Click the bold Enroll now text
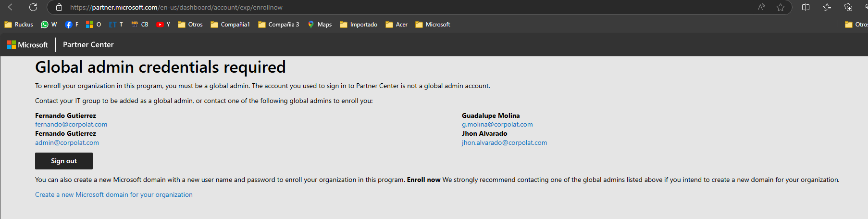The image size is (868, 219). tap(424, 180)
